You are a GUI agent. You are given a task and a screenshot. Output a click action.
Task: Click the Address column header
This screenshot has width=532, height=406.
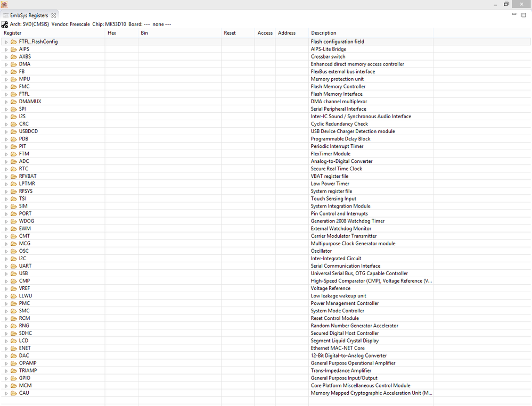tap(292, 33)
